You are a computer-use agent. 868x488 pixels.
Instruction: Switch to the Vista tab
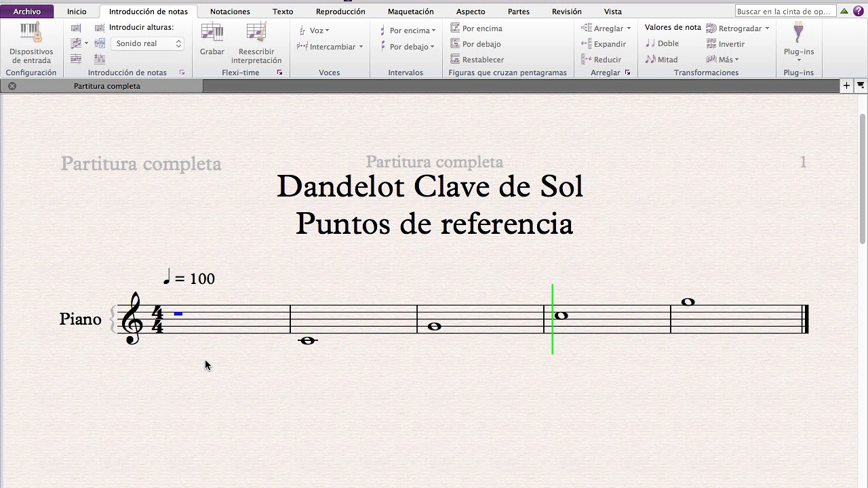pos(613,12)
